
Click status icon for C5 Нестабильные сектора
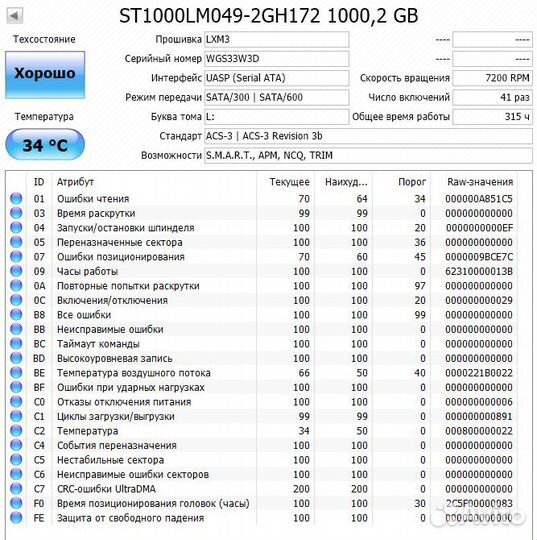16,459
